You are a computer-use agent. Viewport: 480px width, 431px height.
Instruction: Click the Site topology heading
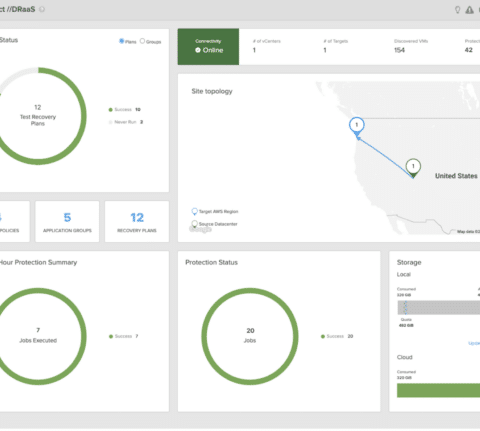click(212, 91)
